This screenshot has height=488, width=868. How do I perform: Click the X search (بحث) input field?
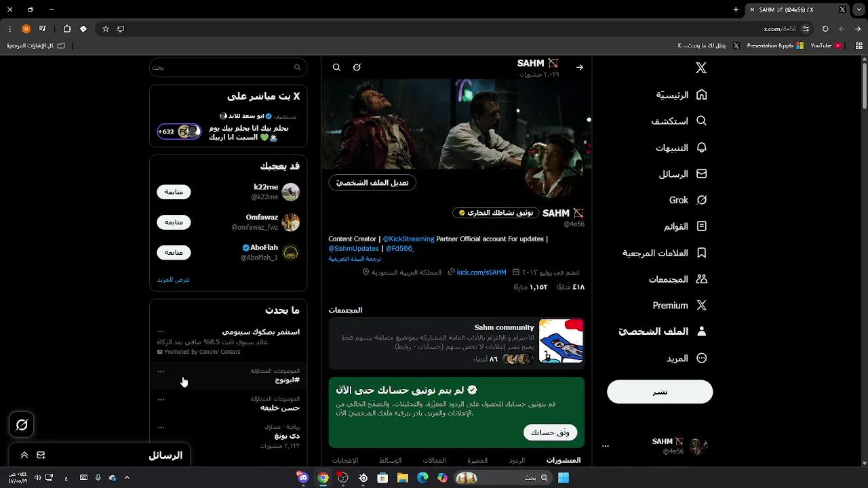point(228,67)
